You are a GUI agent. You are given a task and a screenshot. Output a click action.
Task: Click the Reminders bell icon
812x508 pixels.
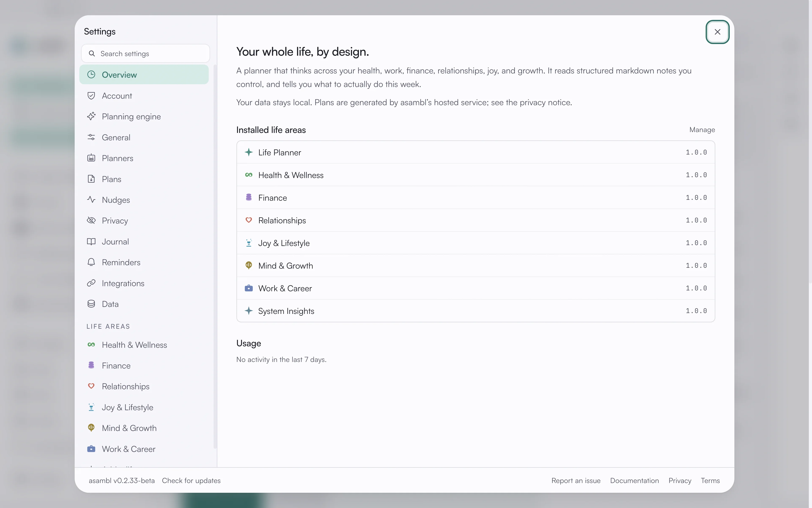91,262
